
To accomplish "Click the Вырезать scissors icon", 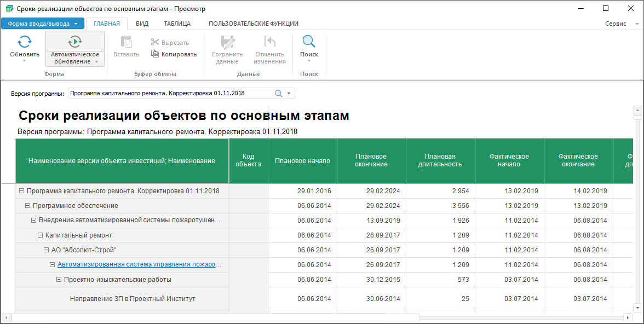I will 155,43.
